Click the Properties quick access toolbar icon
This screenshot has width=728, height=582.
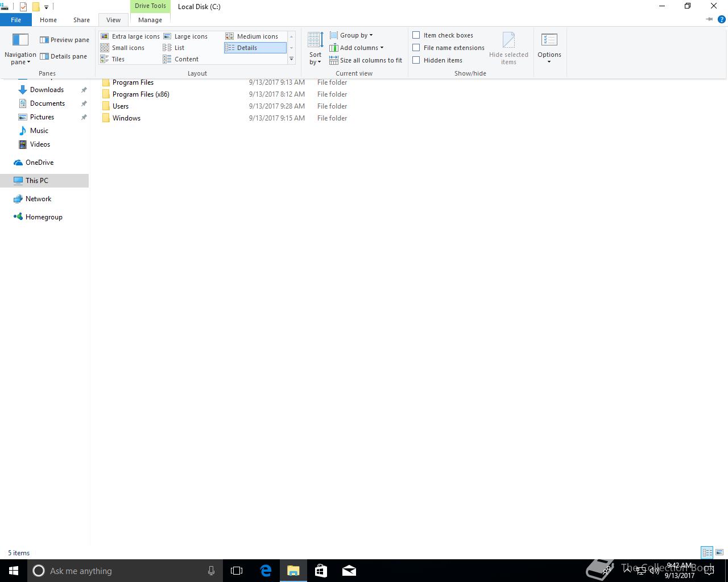[x=23, y=7]
